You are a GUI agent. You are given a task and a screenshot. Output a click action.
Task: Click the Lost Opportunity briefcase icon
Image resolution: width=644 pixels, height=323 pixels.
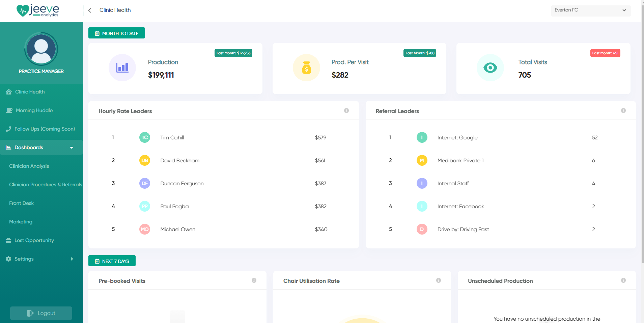[x=8, y=240]
